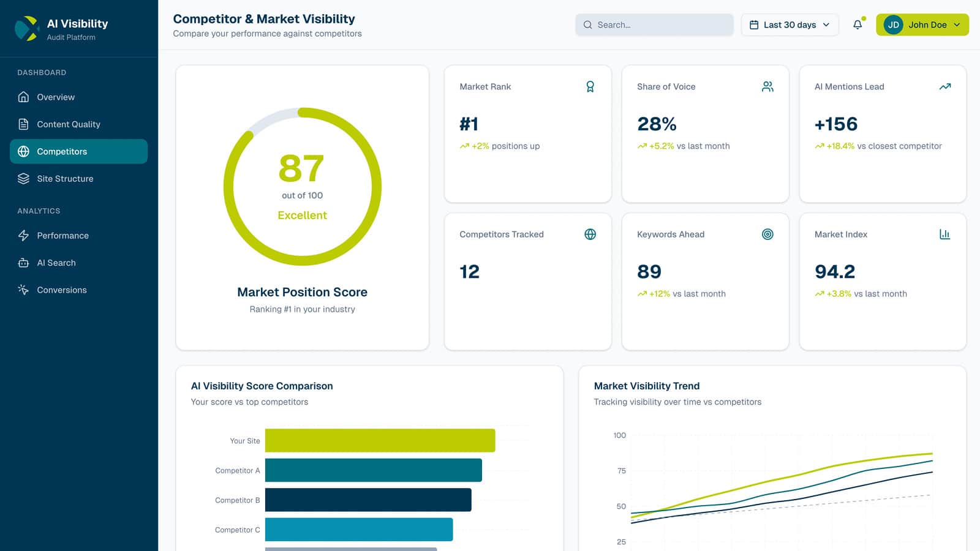Image resolution: width=980 pixels, height=551 pixels.
Task: Select the Conversions icon under Analytics
Action: 23,290
